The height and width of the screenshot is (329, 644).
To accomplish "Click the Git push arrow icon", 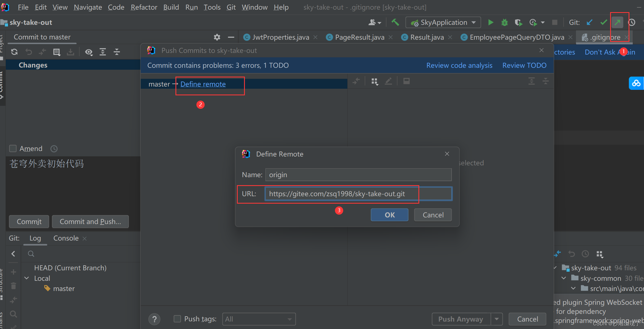I will pyautogui.click(x=617, y=22).
